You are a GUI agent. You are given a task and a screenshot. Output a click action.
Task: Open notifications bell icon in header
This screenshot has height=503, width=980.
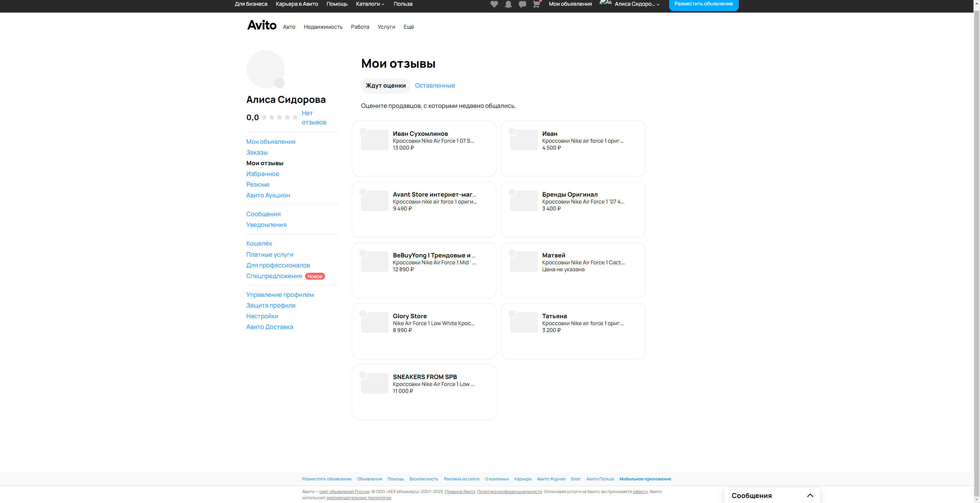pyautogui.click(x=508, y=4)
